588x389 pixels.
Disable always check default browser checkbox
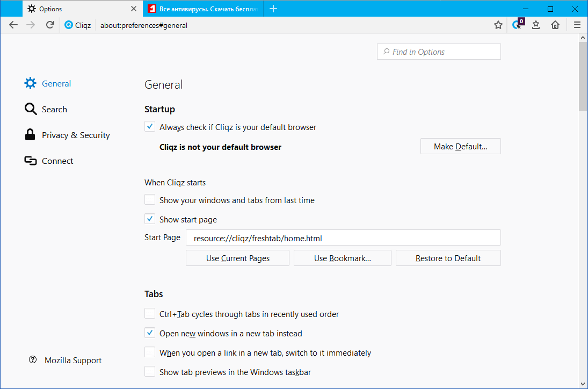(150, 127)
